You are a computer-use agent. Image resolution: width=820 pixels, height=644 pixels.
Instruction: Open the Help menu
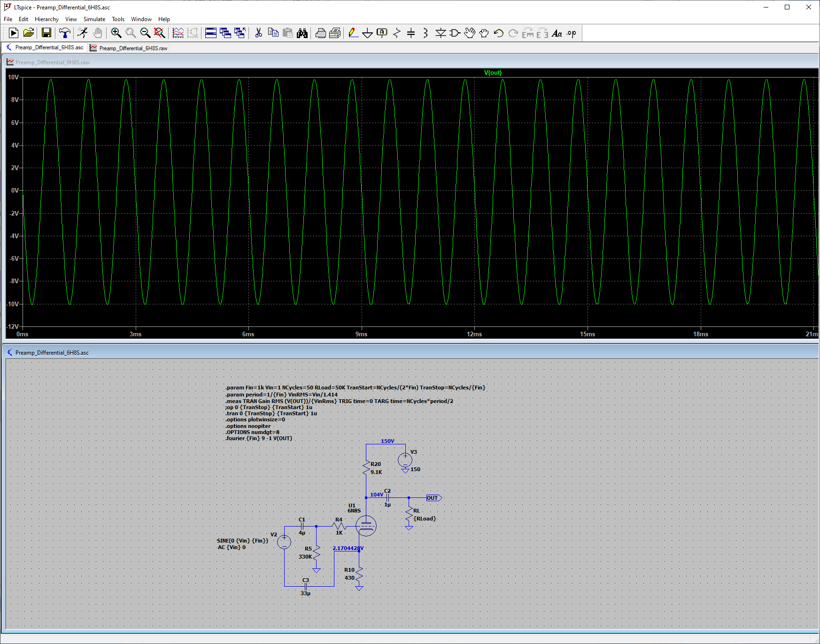click(x=164, y=19)
